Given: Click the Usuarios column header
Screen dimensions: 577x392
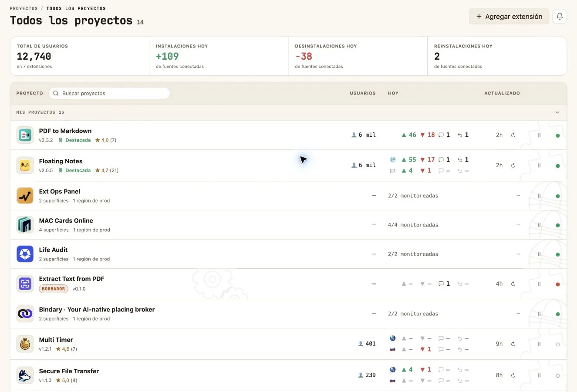Looking at the screenshot, I should point(362,93).
